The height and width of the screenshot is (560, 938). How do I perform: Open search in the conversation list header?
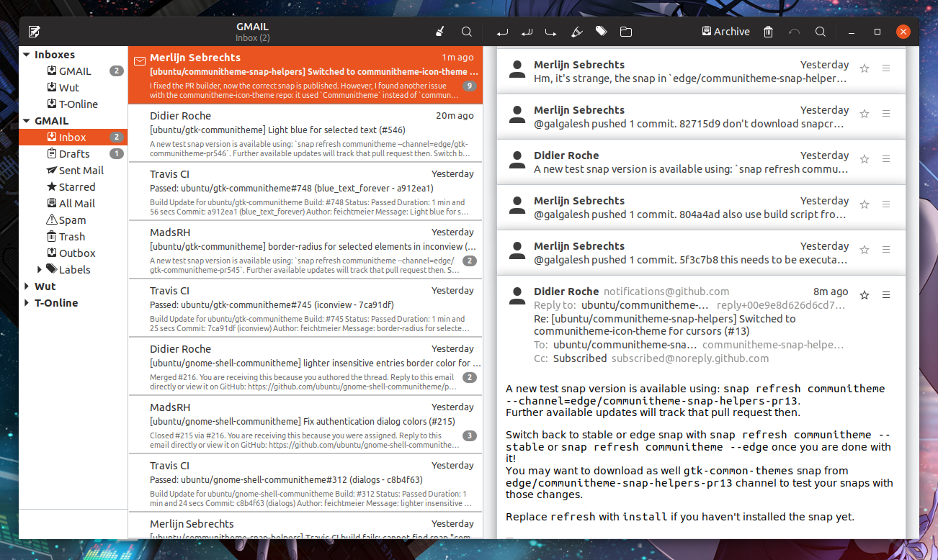click(467, 32)
